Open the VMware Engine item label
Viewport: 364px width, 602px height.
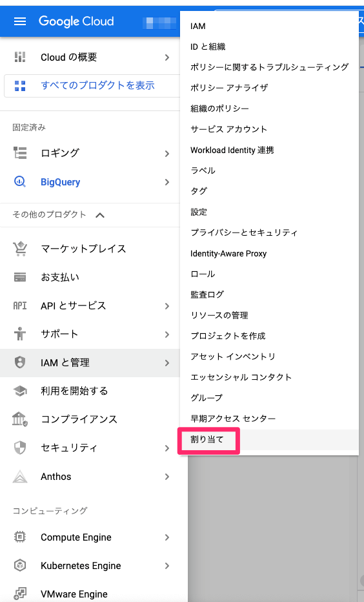pos(74,594)
